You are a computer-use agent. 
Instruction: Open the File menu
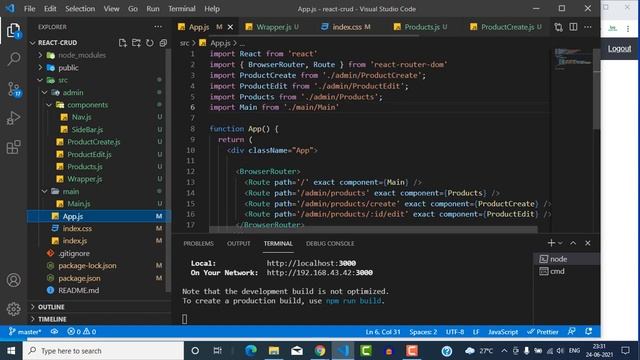tap(30, 9)
